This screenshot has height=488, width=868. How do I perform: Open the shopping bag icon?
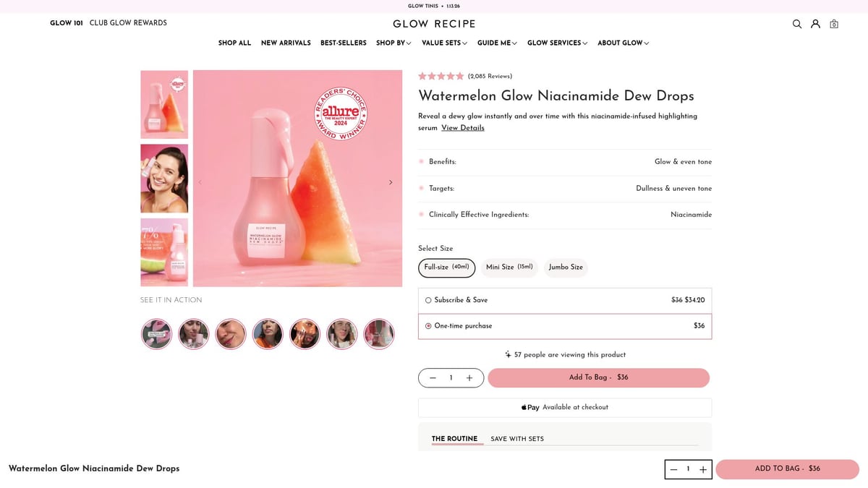[x=834, y=24]
